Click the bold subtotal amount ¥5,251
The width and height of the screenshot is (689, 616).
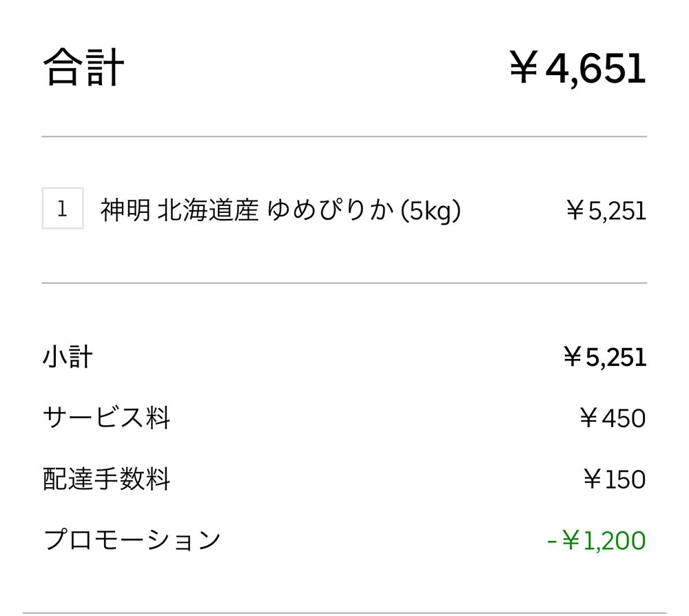(x=605, y=357)
